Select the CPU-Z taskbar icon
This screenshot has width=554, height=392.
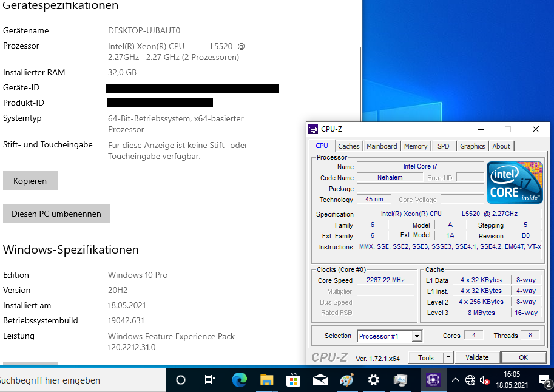point(433,380)
